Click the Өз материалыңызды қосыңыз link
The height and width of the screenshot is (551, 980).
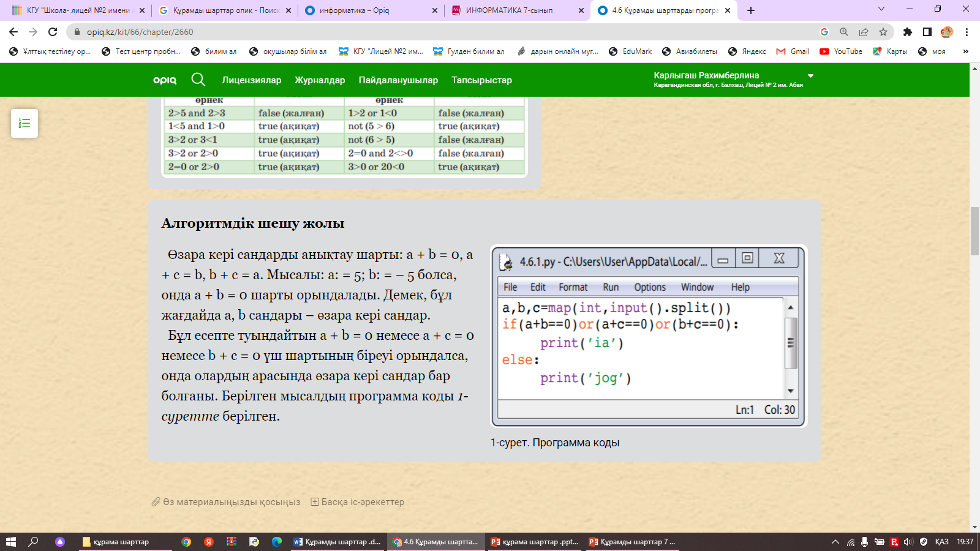(232, 502)
